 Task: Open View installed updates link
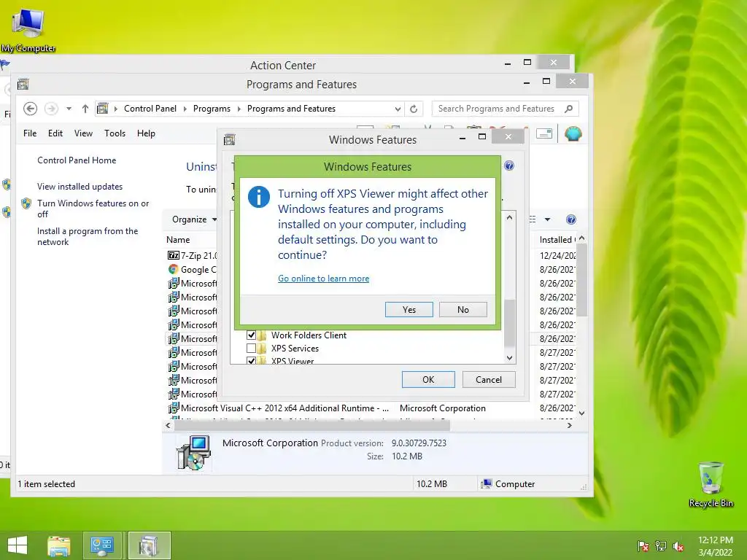click(x=80, y=187)
